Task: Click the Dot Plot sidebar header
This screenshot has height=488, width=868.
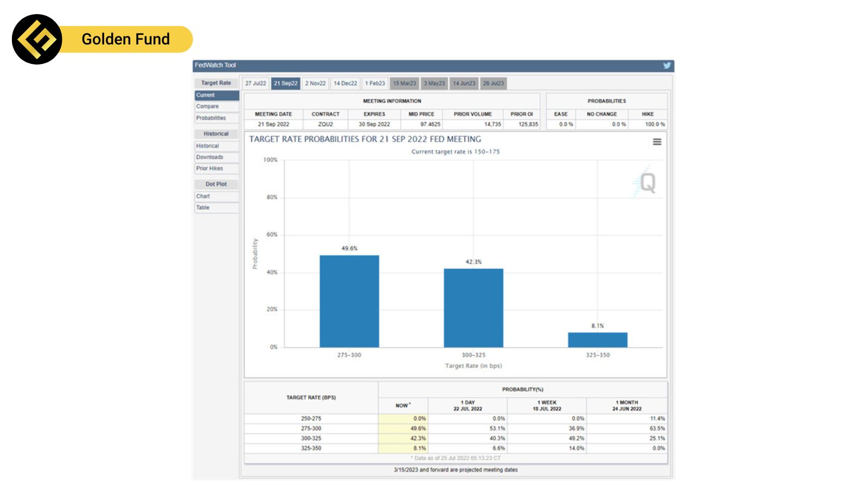Action: coord(216,184)
